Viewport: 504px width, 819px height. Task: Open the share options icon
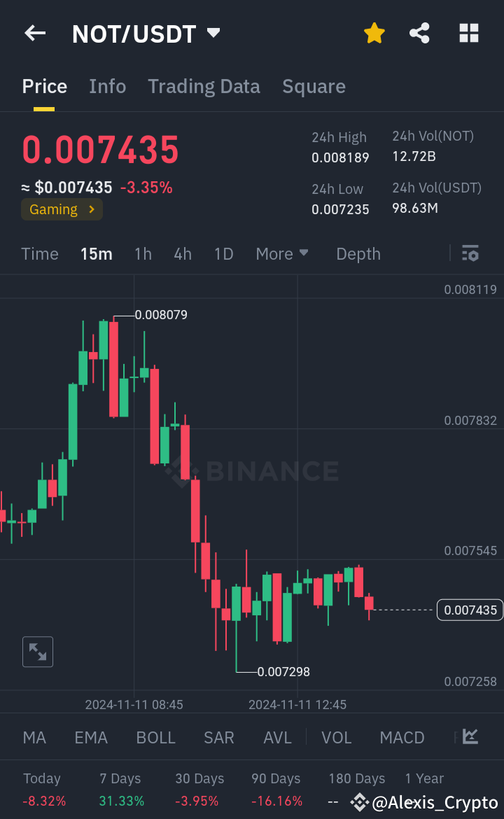pos(419,33)
